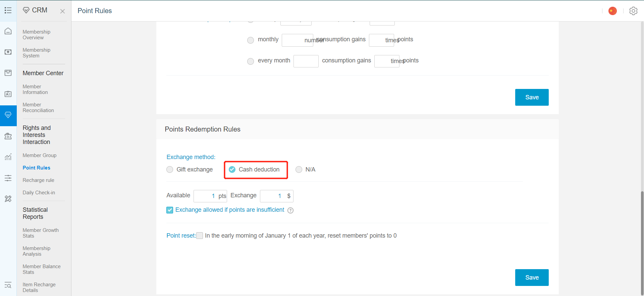Click Save button above Points Redemption Rules
This screenshot has width=644, height=296.
click(x=532, y=97)
